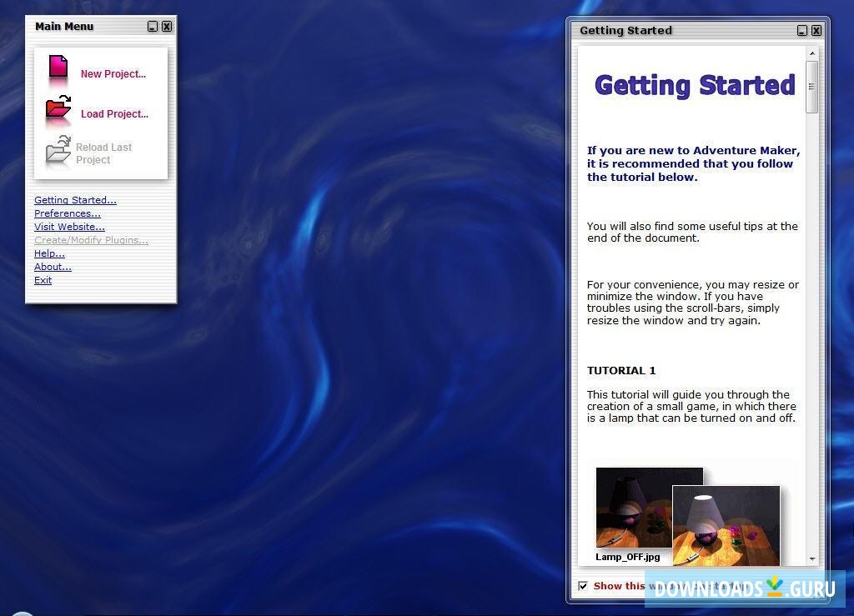The image size is (854, 616).
Task: Close the Getting Started window
Action: click(x=816, y=31)
